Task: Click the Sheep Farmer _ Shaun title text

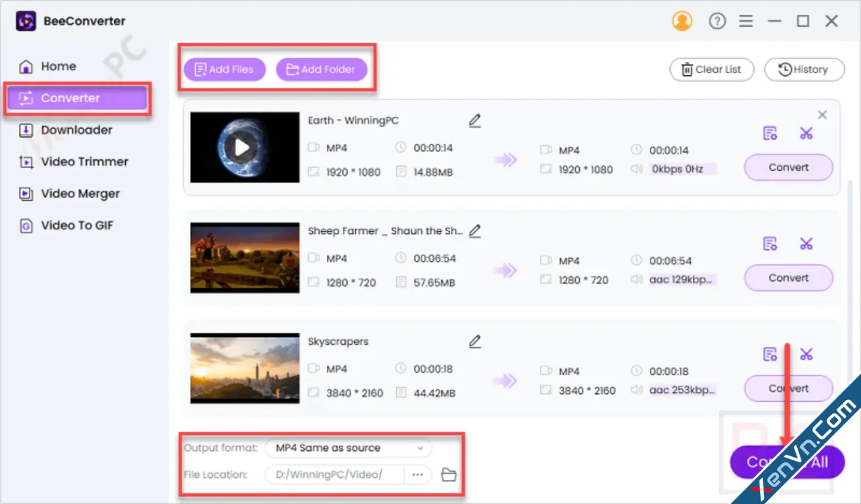Action: click(385, 231)
